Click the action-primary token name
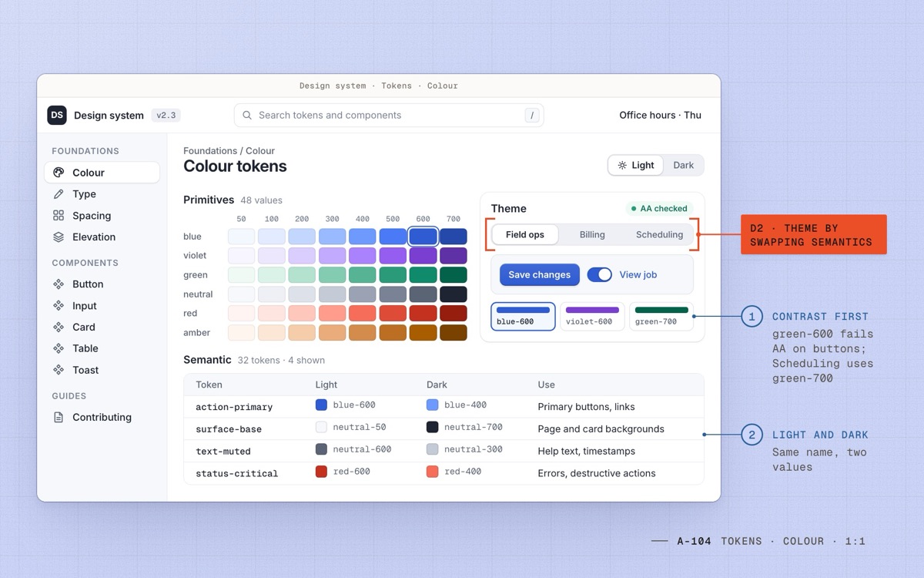924x578 pixels. tap(234, 407)
